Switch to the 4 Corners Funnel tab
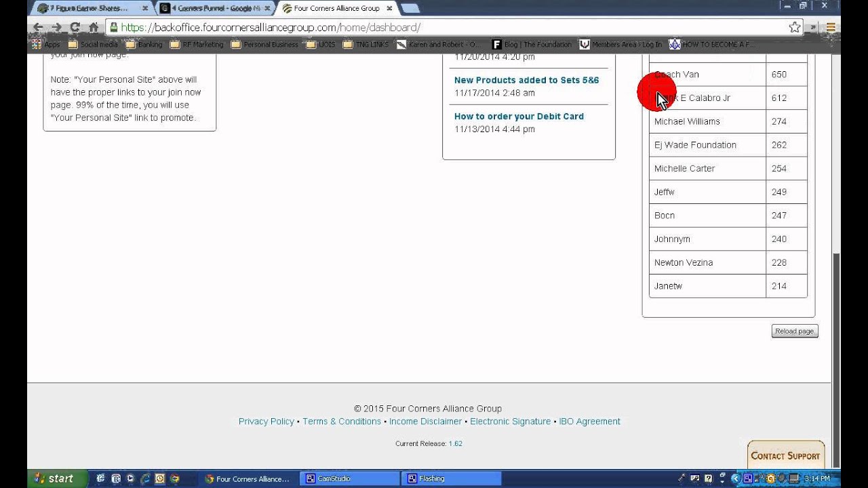868x488 pixels. click(215, 9)
